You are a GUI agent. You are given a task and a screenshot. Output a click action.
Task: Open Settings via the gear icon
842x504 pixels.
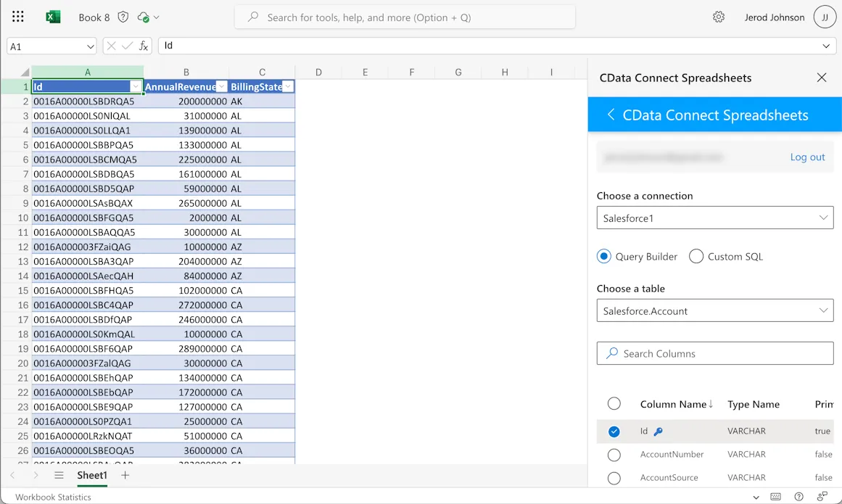click(719, 16)
